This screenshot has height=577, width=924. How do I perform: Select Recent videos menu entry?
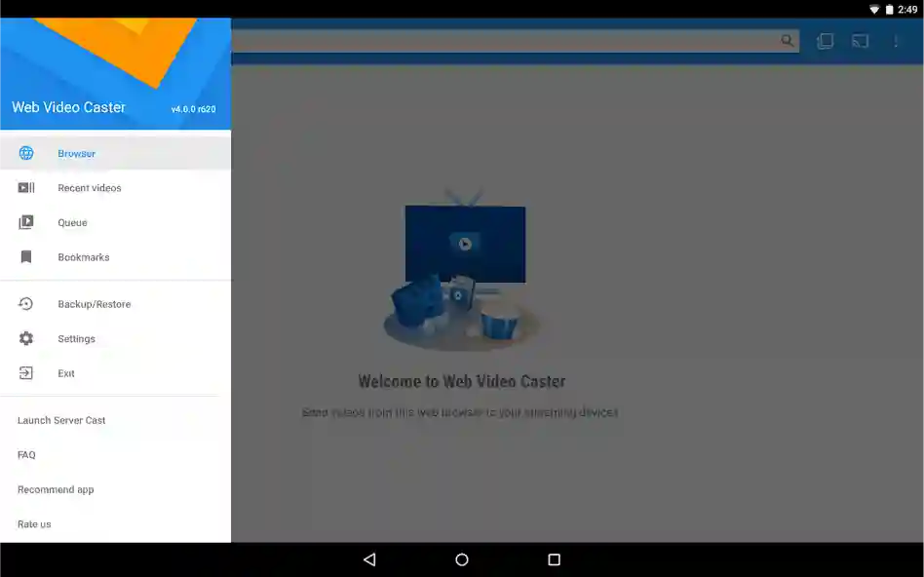point(90,188)
